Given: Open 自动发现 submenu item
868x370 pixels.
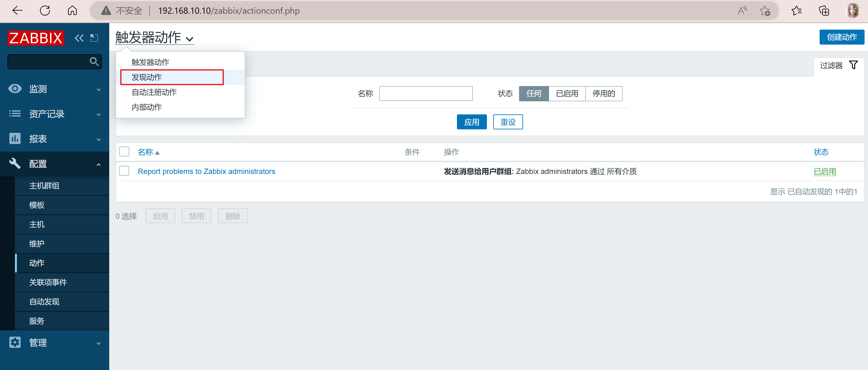Looking at the screenshot, I should pyautogui.click(x=62, y=302).
